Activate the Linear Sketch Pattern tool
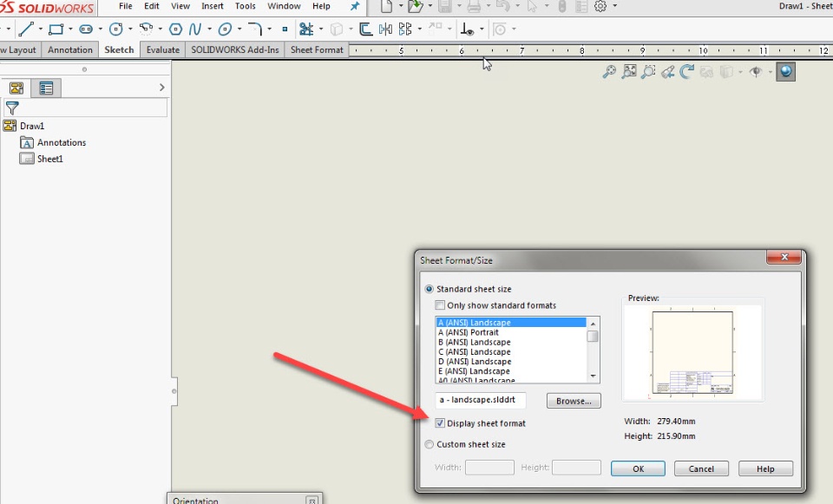The height and width of the screenshot is (504, 833). click(405, 29)
